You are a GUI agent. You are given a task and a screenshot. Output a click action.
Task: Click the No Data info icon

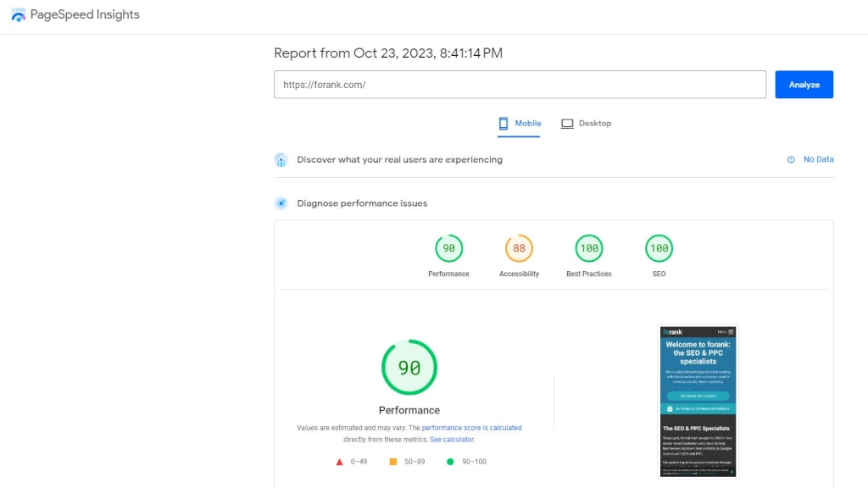click(x=791, y=160)
